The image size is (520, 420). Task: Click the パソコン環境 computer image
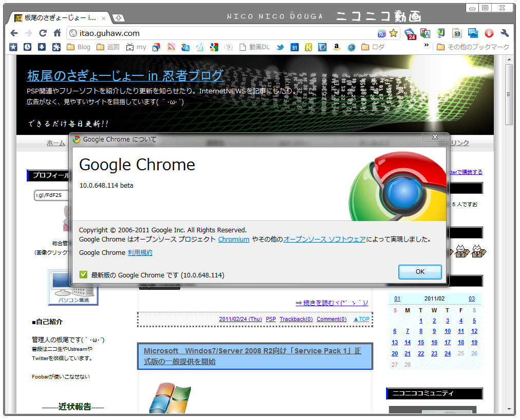(x=73, y=287)
